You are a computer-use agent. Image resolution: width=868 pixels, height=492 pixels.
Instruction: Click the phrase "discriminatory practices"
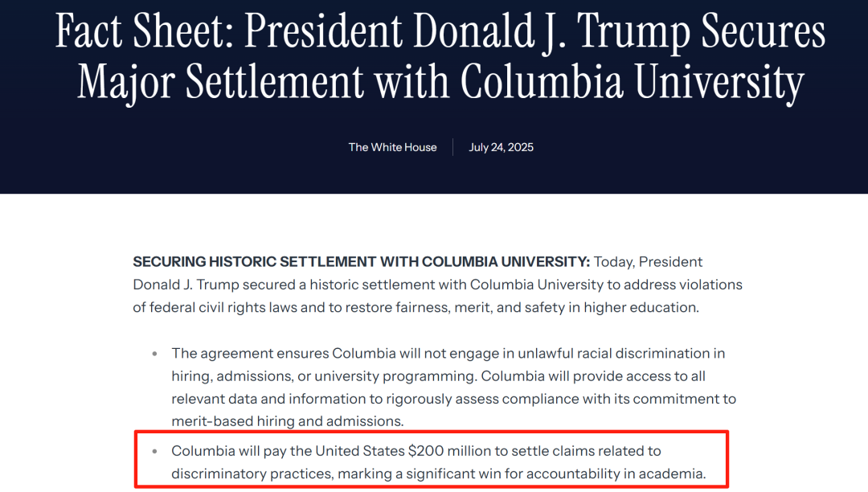coord(252,474)
